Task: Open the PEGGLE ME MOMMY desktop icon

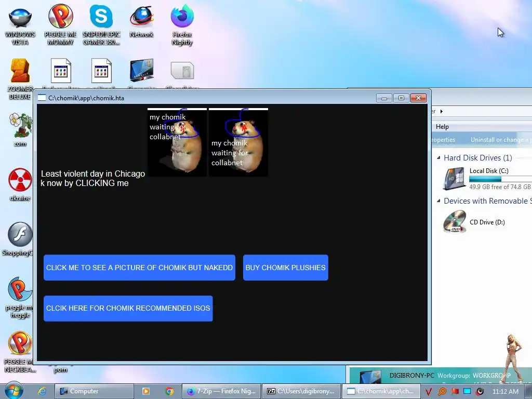Action: (60, 25)
